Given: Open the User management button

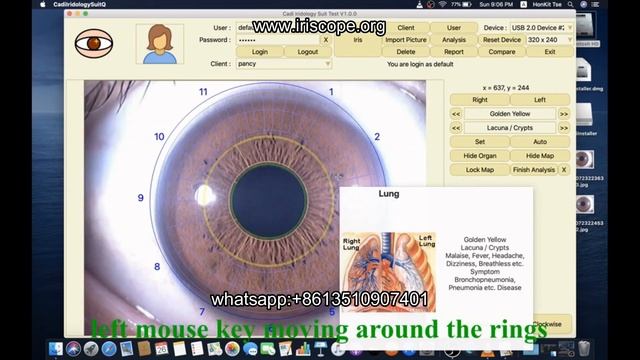Looking at the screenshot, I should [453, 28].
